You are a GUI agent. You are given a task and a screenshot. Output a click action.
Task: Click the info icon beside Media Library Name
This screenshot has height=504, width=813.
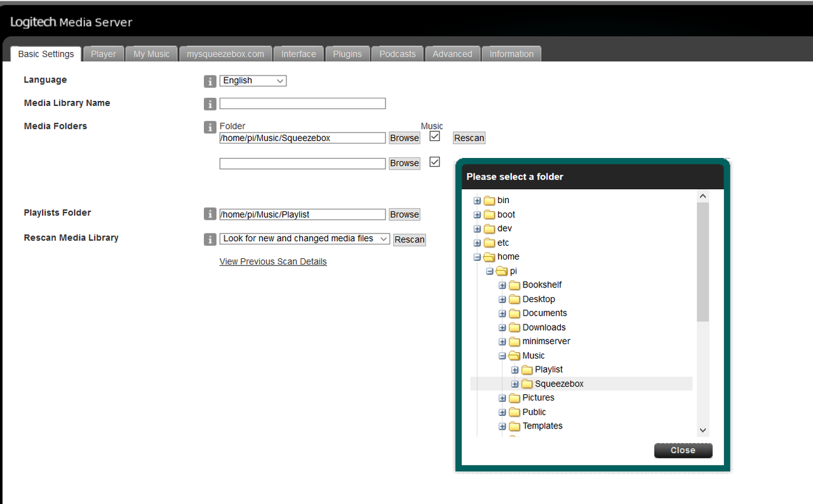(210, 104)
